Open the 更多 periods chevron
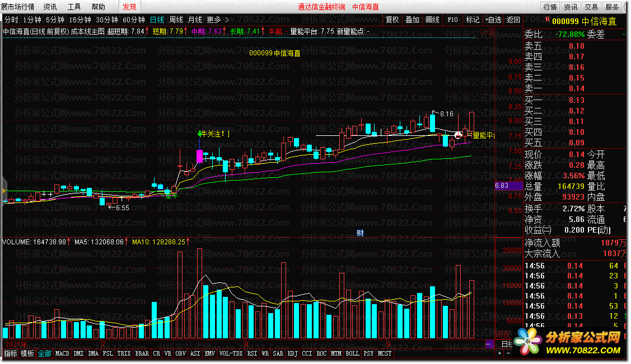Image resolution: width=631 pixels, height=364 pixels. [227, 20]
